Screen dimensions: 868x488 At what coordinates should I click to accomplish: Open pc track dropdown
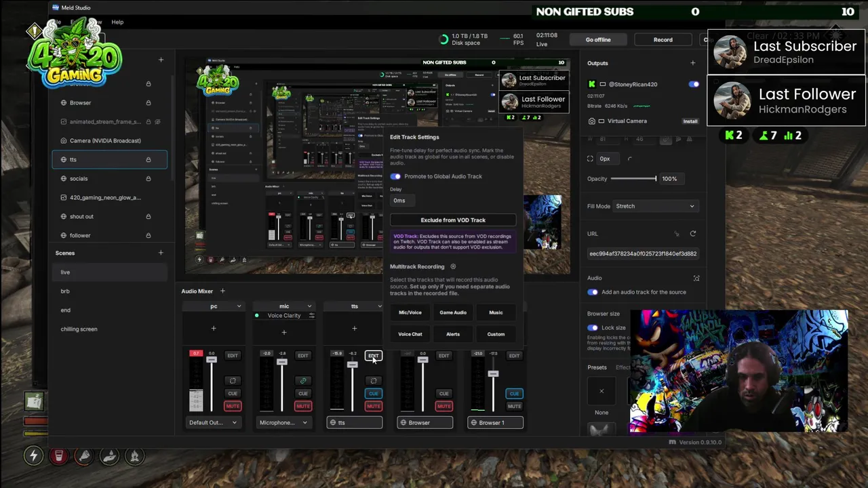[x=239, y=306]
